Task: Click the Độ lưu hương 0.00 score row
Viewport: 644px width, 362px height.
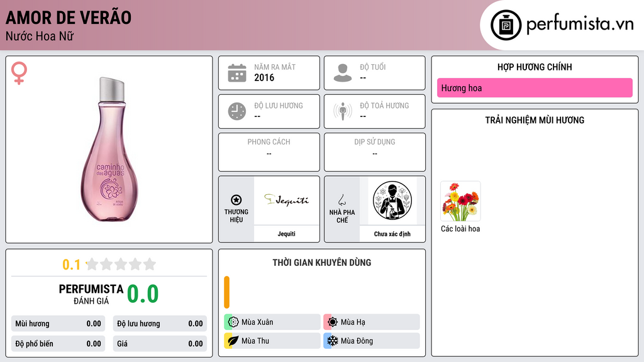Action: 160,324
